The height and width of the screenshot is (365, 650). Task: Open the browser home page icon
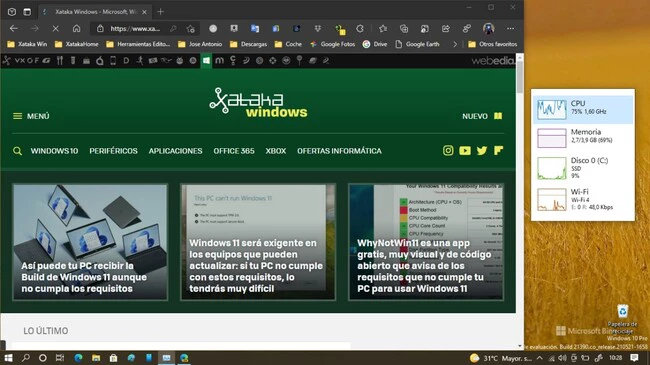point(76,28)
